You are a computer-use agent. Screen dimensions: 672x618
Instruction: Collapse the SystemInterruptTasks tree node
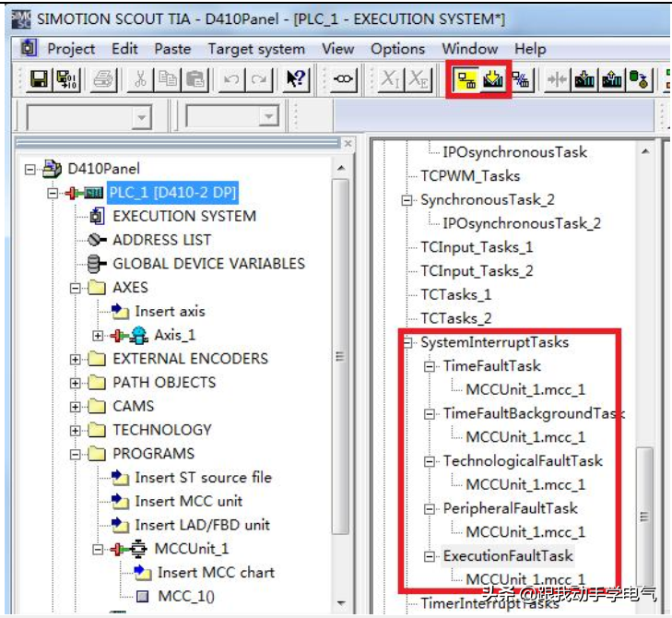coord(408,342)
